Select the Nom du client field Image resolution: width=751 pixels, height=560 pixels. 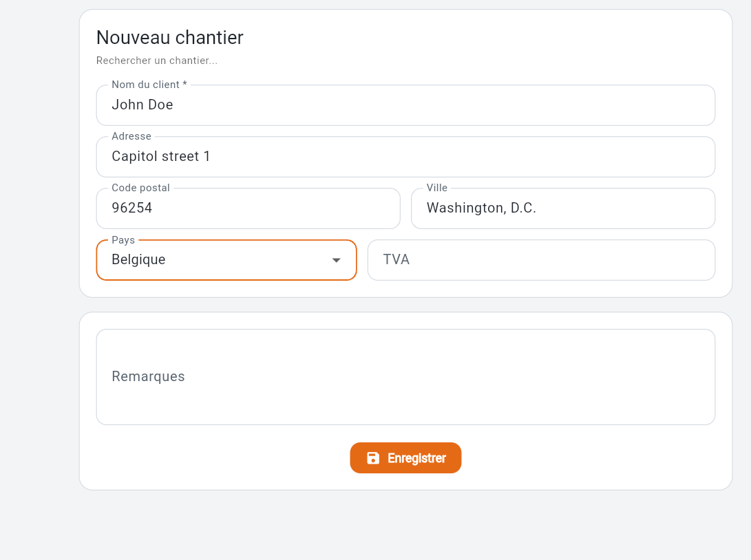tap(405, 105)
